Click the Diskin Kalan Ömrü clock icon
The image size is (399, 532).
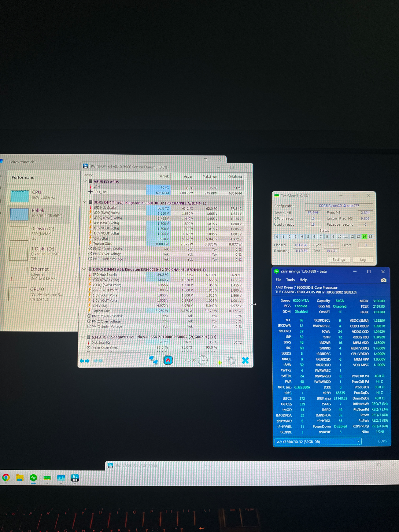pos(88,348)
